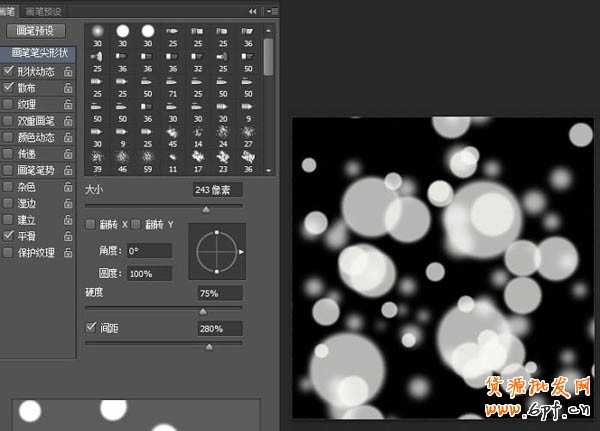Click the lock icon beside 保护纹理

[68, 252]
